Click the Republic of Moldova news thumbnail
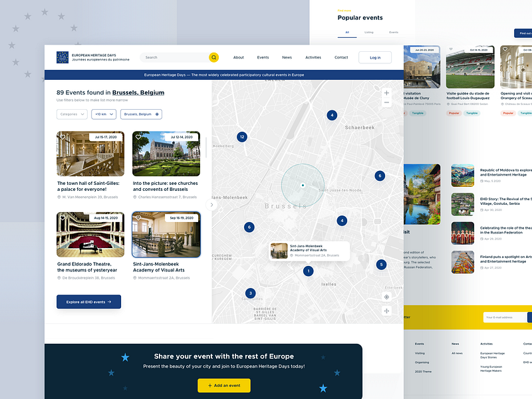Image resolution: width=532 pixels, height=399 pixels. [462, 176]
